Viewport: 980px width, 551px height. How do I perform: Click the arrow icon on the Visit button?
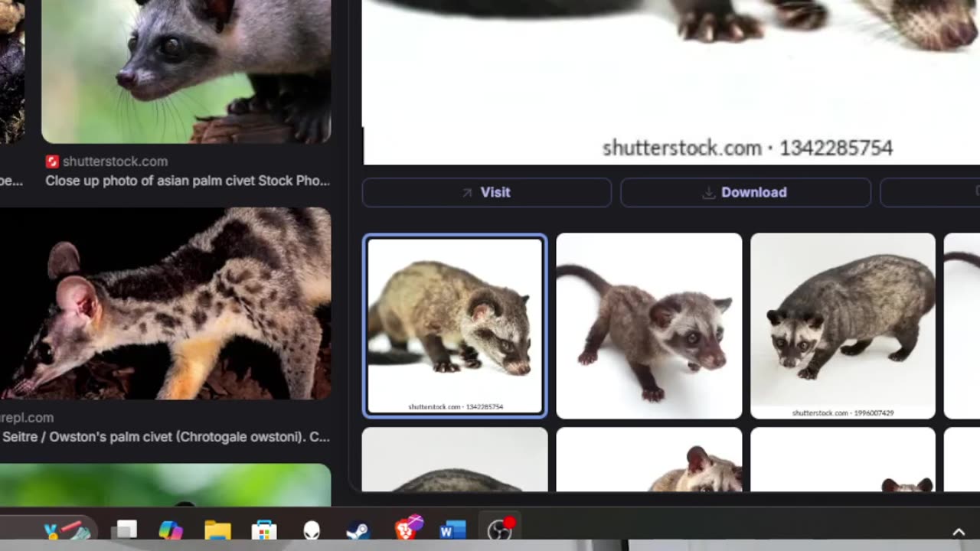(467, 193)
